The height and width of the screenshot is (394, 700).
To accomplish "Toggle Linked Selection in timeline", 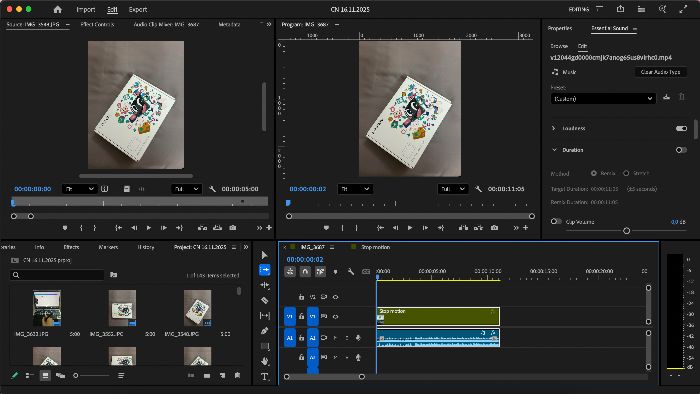I will (320, 271).
